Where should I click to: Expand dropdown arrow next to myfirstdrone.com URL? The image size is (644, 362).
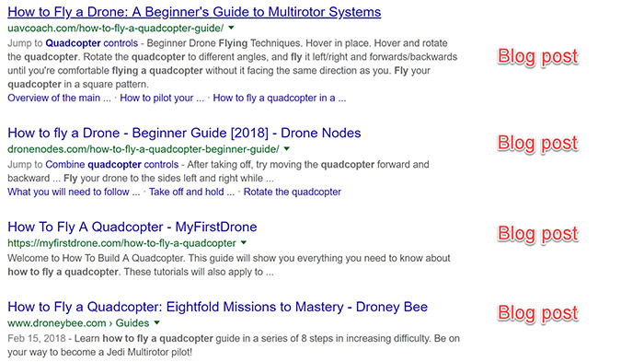click(244, 242)
